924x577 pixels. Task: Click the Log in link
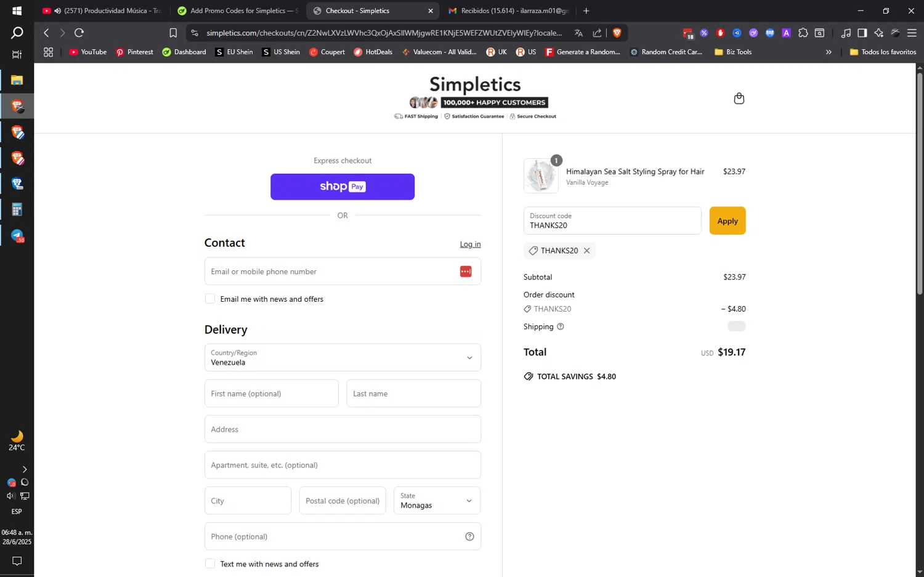470,244
